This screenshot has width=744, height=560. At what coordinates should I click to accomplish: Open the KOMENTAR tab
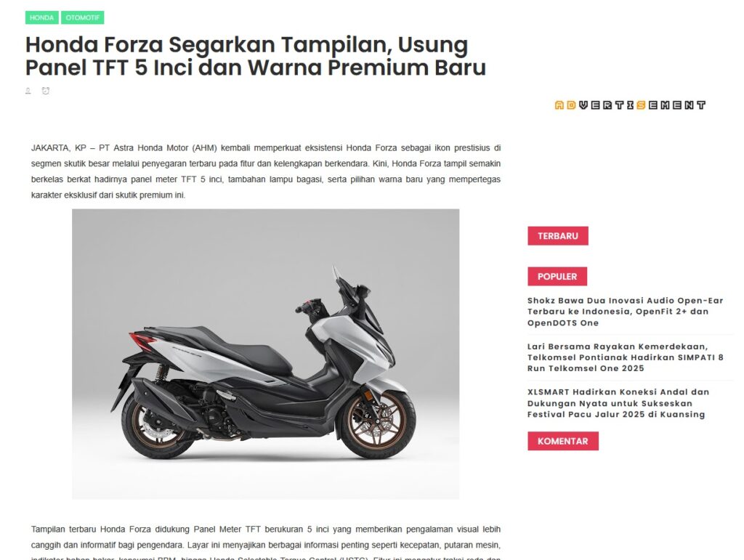563,441
